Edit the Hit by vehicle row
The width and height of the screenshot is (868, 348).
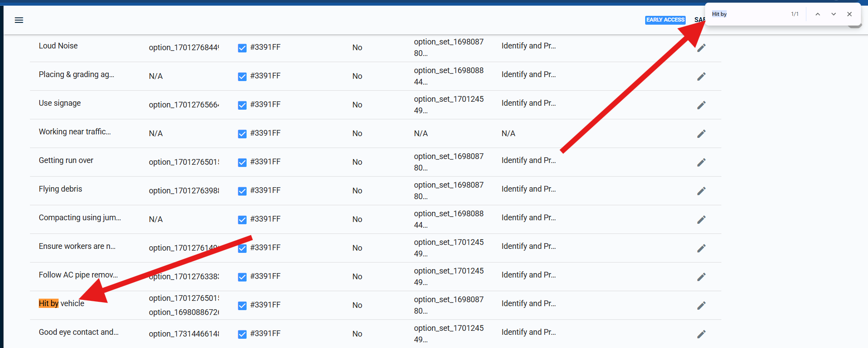pyautogui.click(x=701, y=305)
